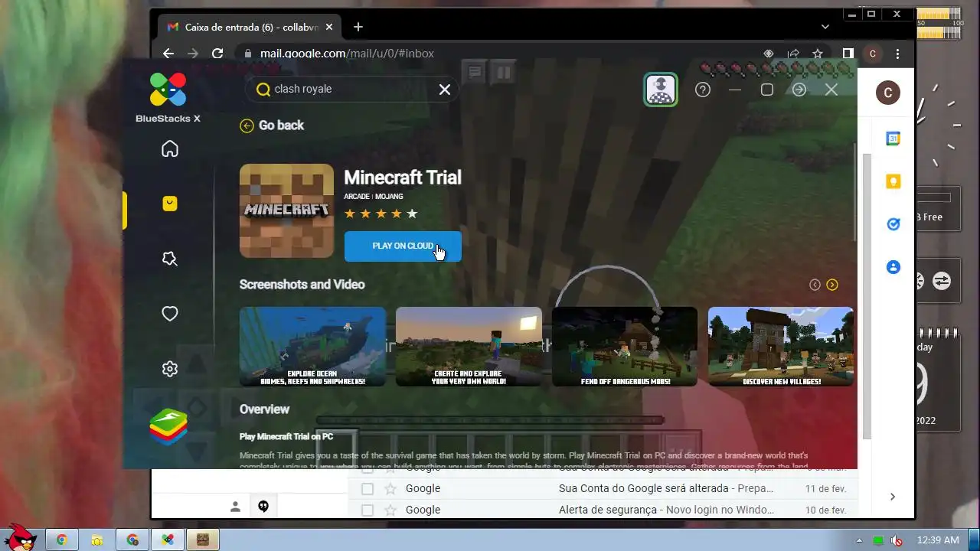Screen dimensions: 980x551
Task: Click the Chrome address bar URL
Action: [x=347, y=54]
